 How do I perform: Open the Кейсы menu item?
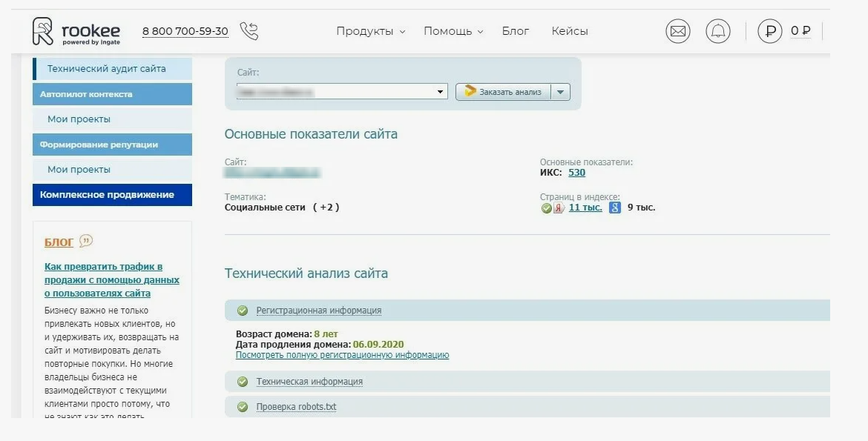pyautogui.click(x=569, y=31)
